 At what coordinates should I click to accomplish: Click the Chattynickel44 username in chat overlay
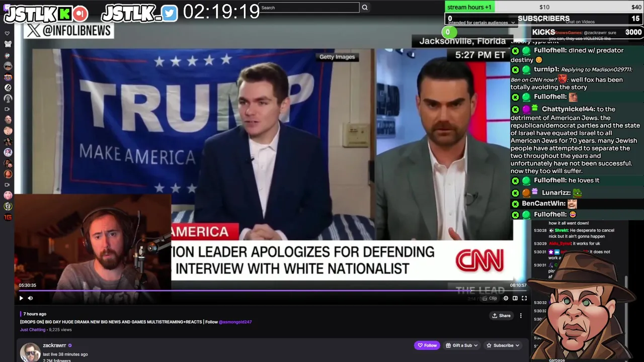coord(568,109)
